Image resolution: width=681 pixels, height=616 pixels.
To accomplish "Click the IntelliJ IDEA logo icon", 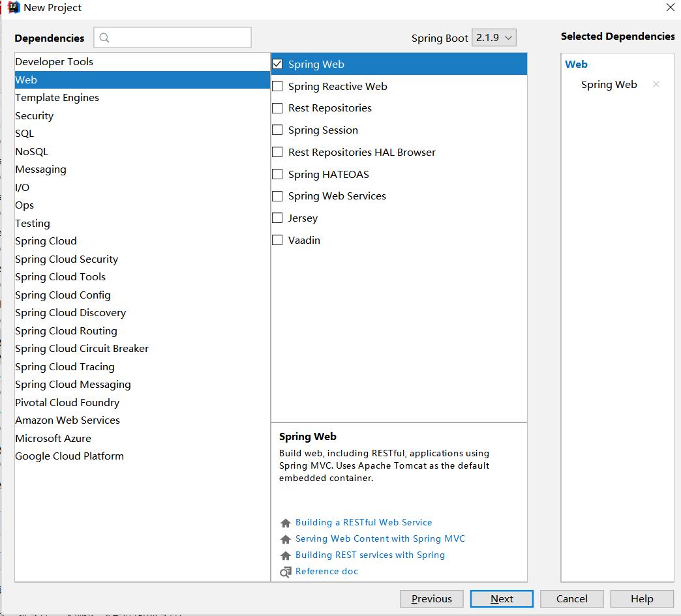I will 13,8.
